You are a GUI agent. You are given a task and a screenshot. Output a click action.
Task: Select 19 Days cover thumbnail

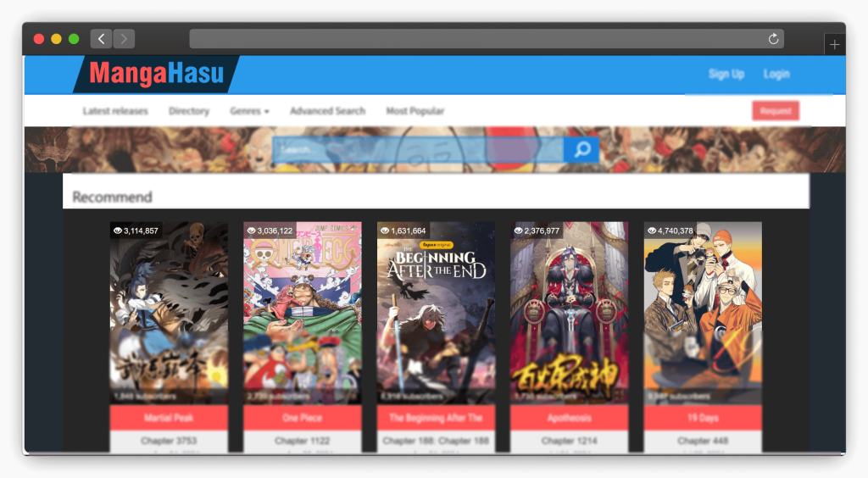tap(703, 313)
